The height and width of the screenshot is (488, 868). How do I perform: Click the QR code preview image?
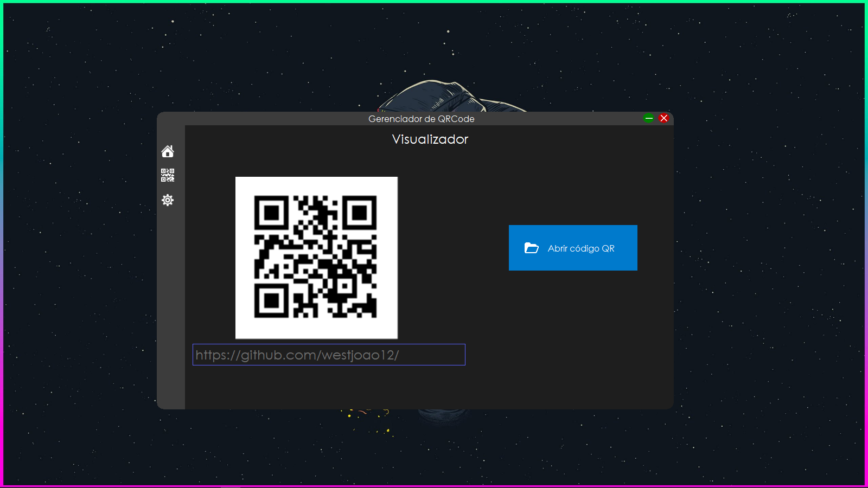click(316, 258)
